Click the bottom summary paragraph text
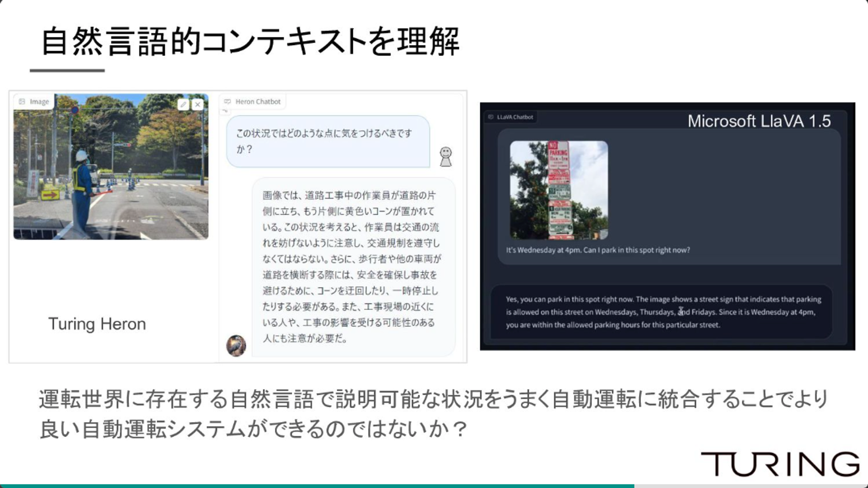 coord(433,414)
